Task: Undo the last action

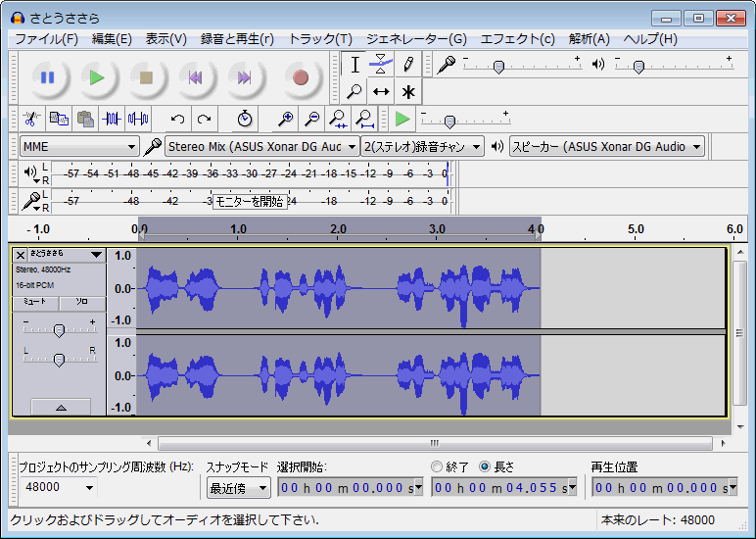Action: [x=177, y=119]
